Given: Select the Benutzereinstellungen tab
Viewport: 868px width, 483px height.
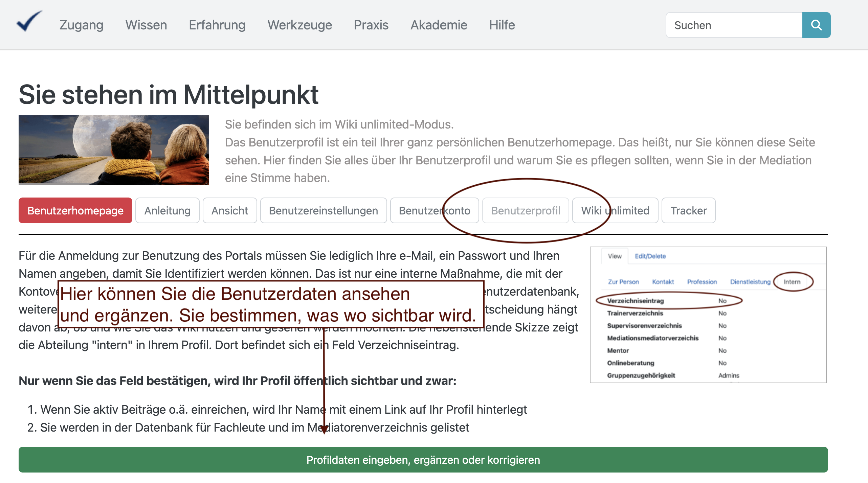Looking at the screenshot, I should point(323,210).
